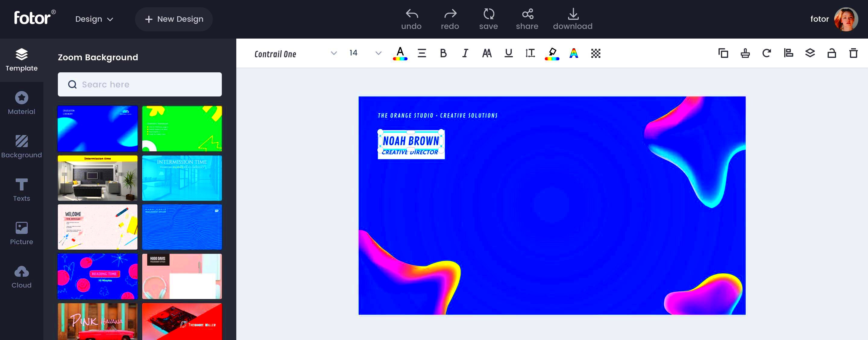Open the align objects options

pyautogui.click(x=788, y=53)
